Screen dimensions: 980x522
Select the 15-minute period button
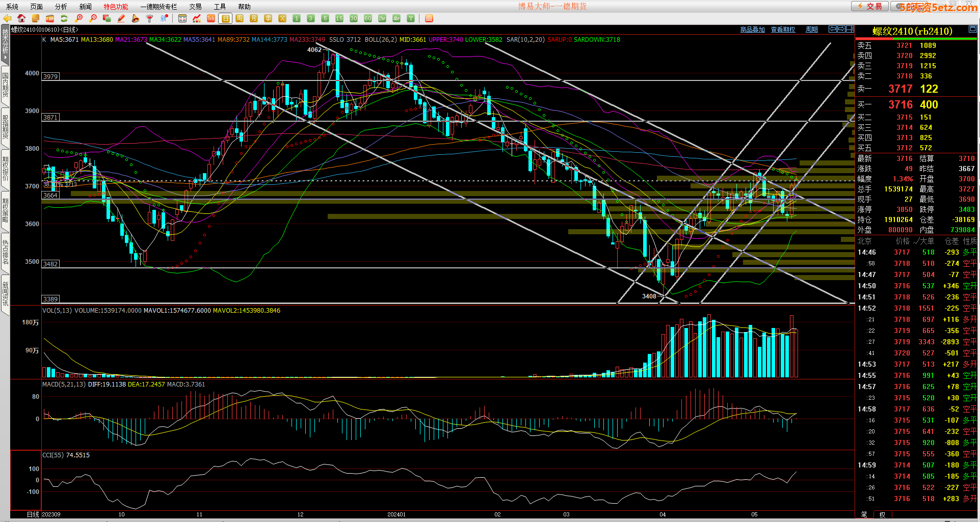point(339,18)
